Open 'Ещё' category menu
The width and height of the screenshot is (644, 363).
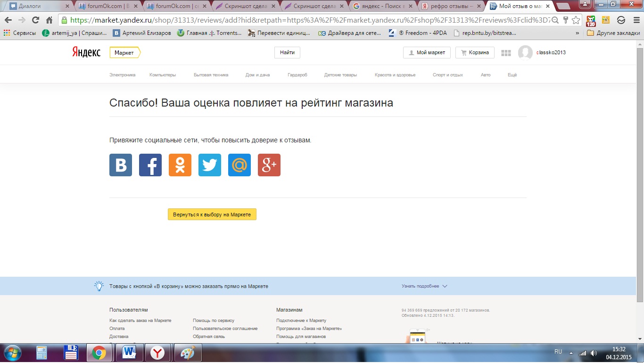512,75
